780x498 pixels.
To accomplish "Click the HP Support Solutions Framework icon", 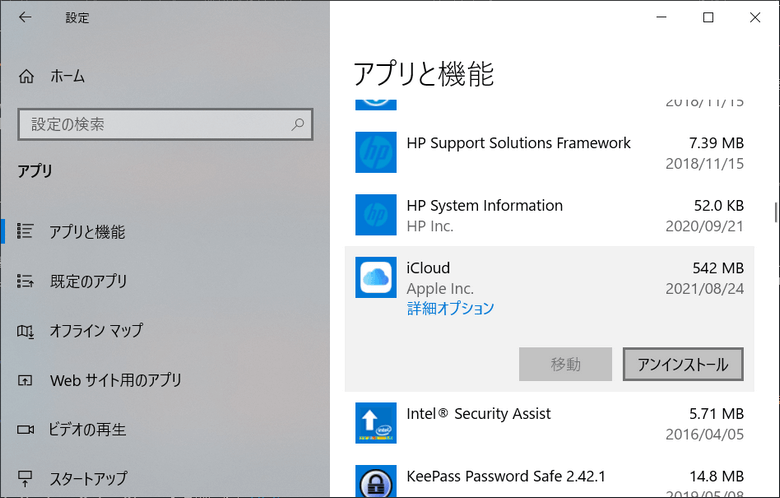I will point(376,152).
